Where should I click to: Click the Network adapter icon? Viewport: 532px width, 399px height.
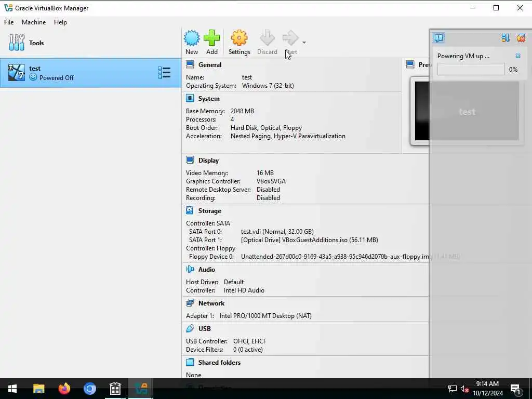(190, 303)
